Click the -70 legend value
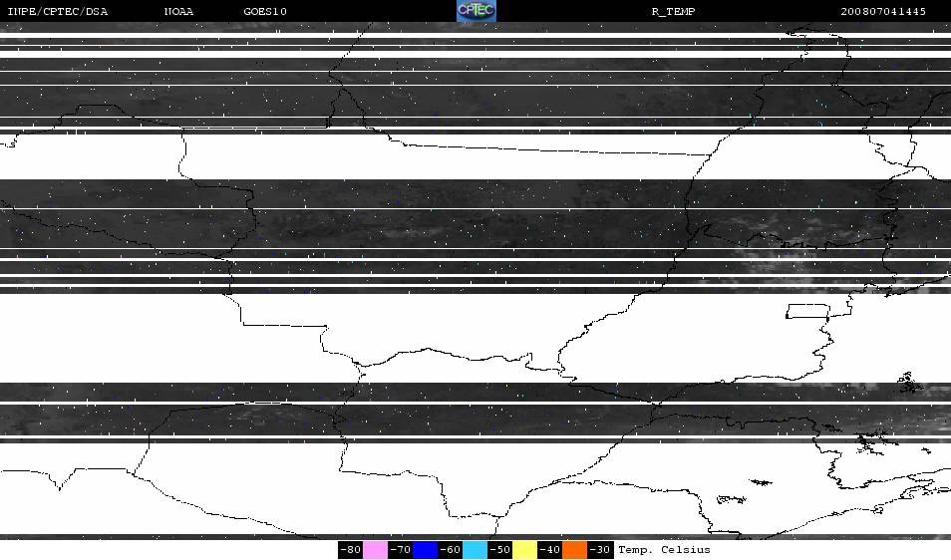951x560 pixels. [x=401, y=550]
